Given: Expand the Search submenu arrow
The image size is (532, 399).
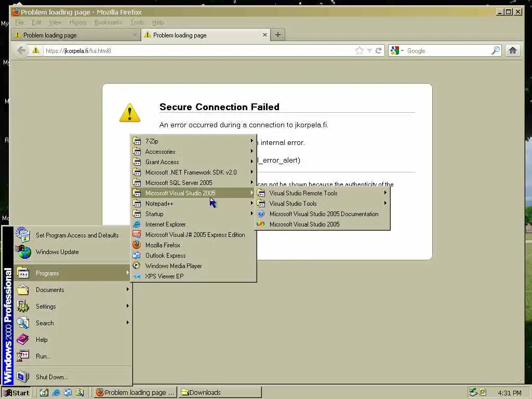Looking at the screenshot, I should coord(128,323).
